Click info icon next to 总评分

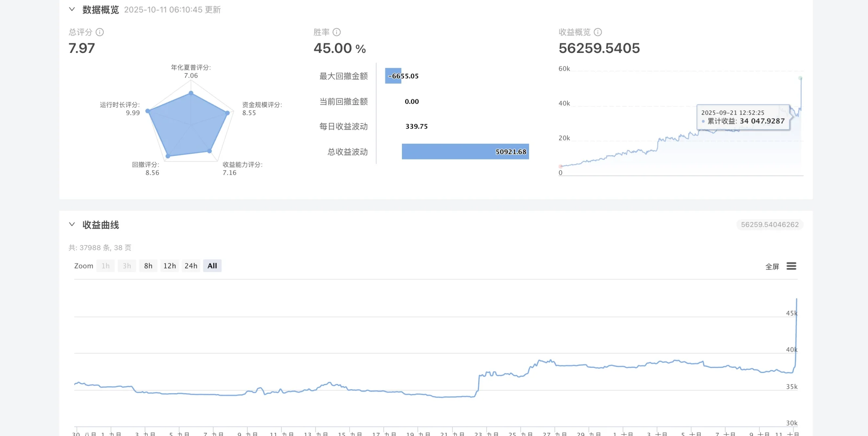coord(100,32)
